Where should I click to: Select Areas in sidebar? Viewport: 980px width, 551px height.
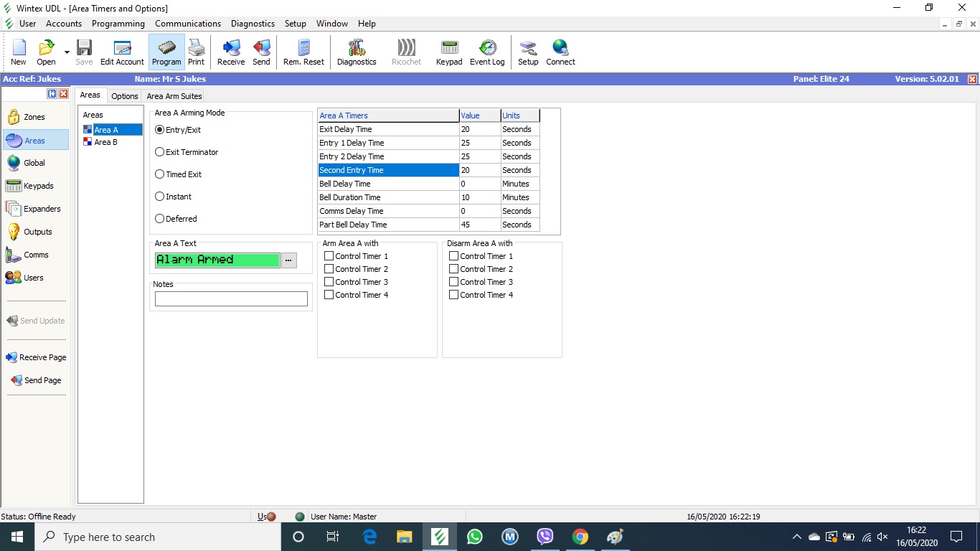pyautogui.click(x=35, y=140)
